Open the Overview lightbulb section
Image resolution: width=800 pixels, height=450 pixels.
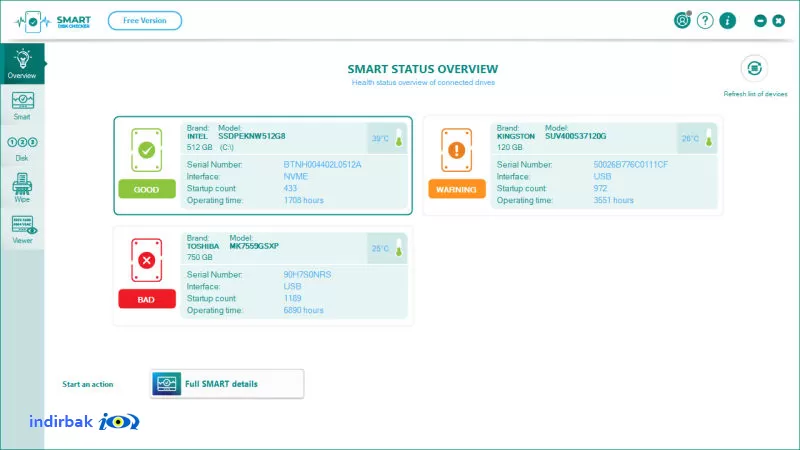coord(22,63)
